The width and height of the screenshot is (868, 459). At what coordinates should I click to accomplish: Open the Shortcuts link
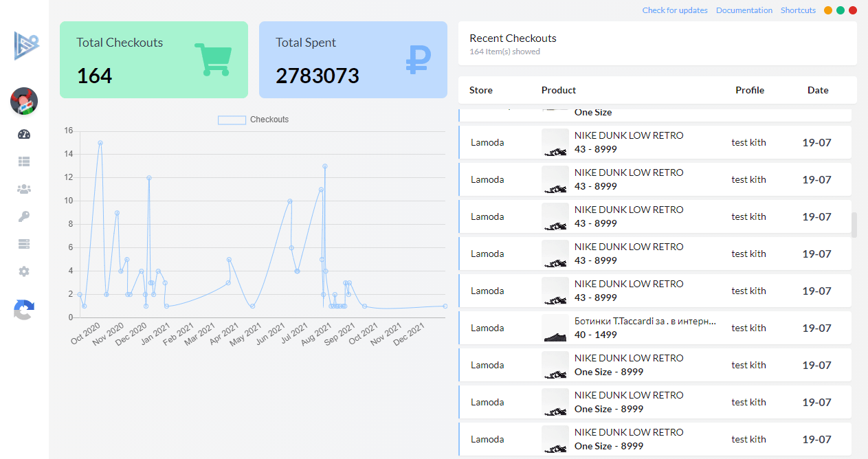click(798, 10)
